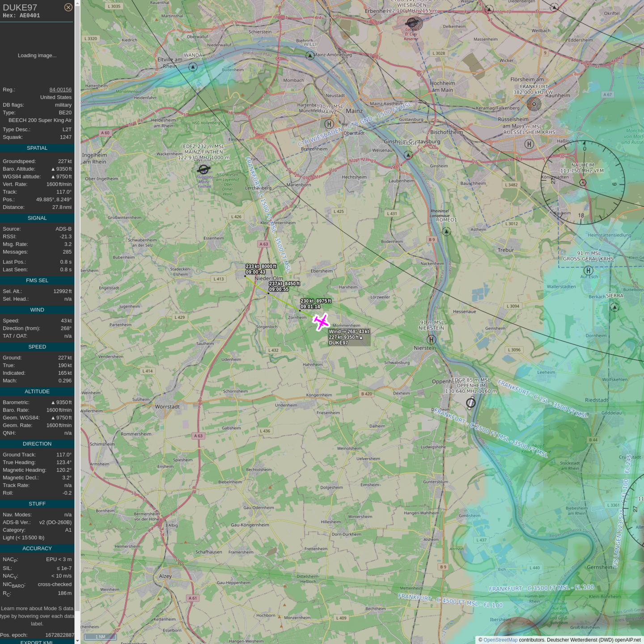
Task: Select the Nauheim VFM VOR hexagon
Action: pyautogui.click(x=583, y=183)
